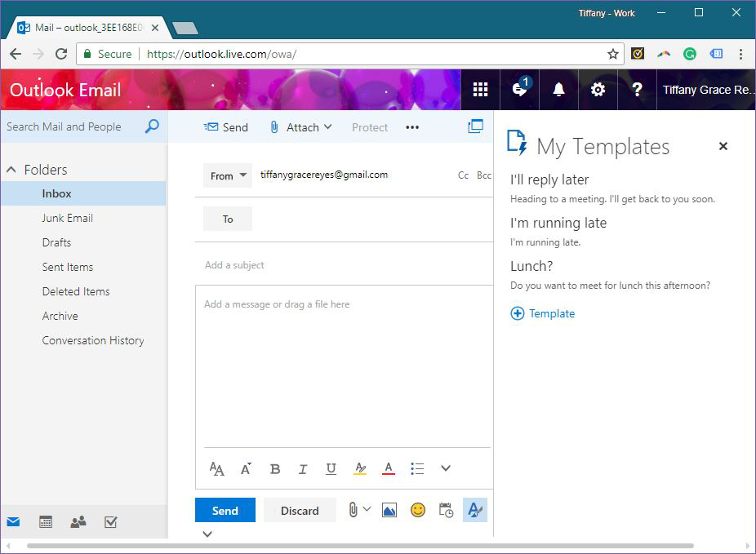The height and width of the screenshot is (554, 756).
Task: Open the app launcher grid icon
Action: pyautogui.click(x=480, y=90)
